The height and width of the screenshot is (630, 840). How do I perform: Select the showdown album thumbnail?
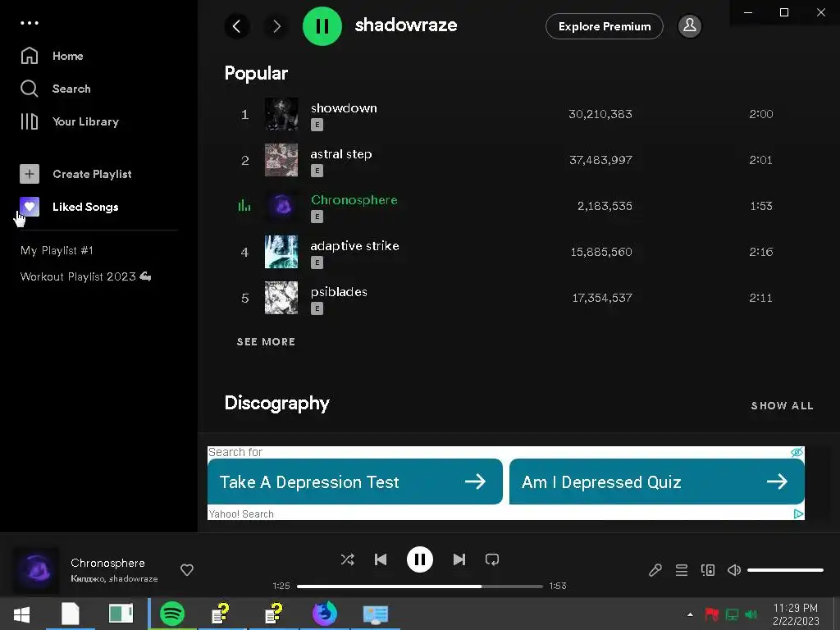point(281,114)
